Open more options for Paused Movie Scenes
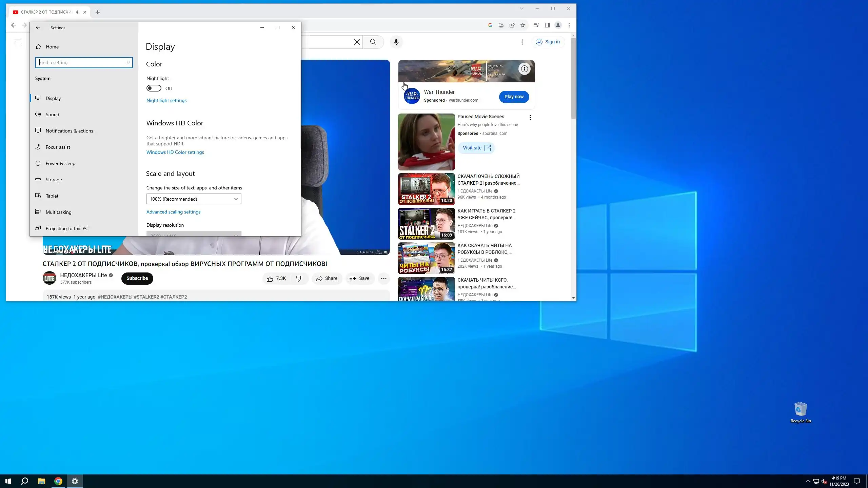This screenshot has width=868, height=488. tap(530, 118)
